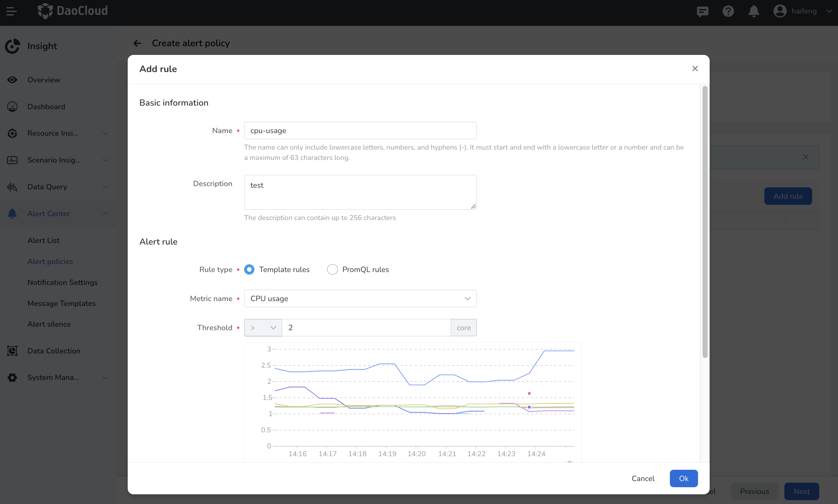Open the Metric name CPU usage dropdown
The height and width of the screenshot is (504, 838).
pos(360,299)
